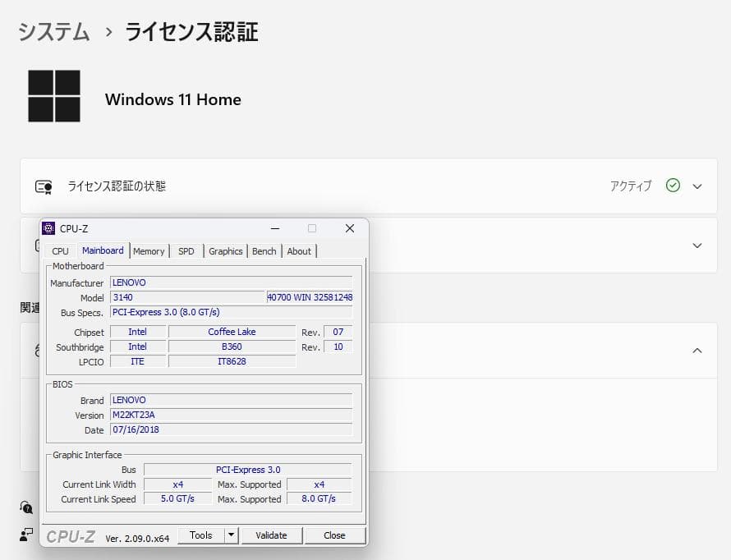This screenshot has width=731, height=560.
Task: Click the Tools button
Action: coord(201,535)
